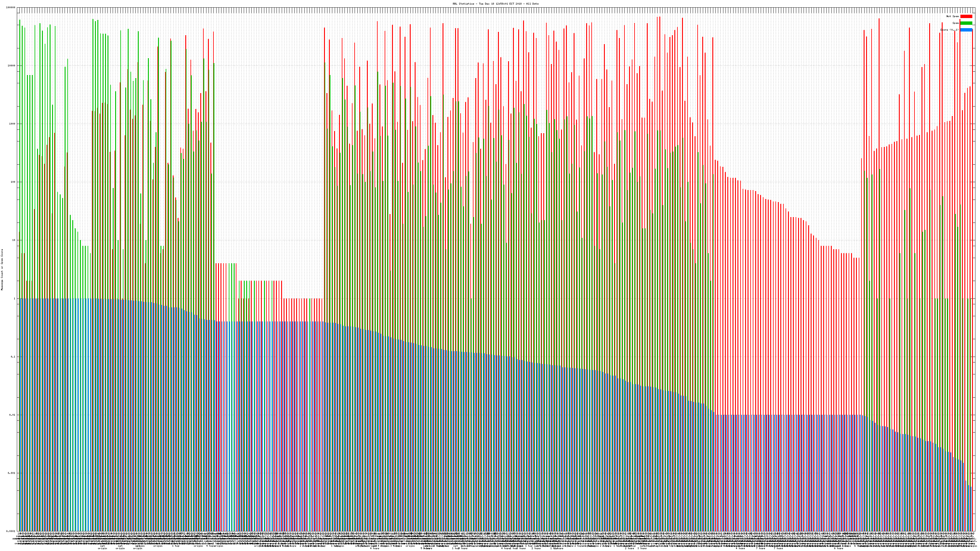Image resolution: width=980 pixels, height=551 pixels.
Task: Click the 0.001 y-axis tick label
Action: tap(12, 473)
